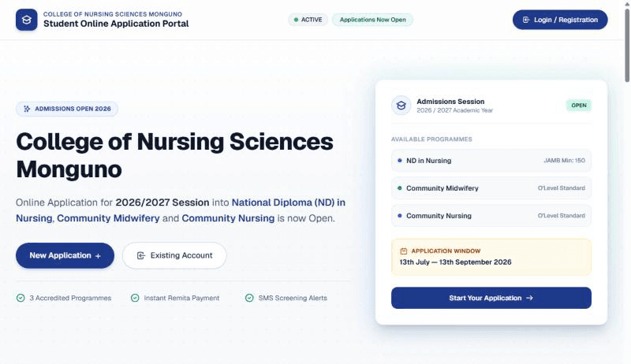Click the green dot beside Community Midwifery
The width and height of the screenshot is (631, 364).
coord(400,188)
